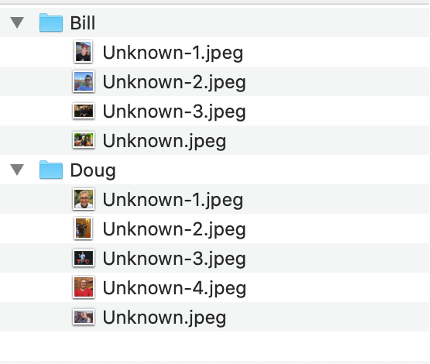
Task: Select the Doug folder name label
Action: pyautogui.click(x=93, y=170)
